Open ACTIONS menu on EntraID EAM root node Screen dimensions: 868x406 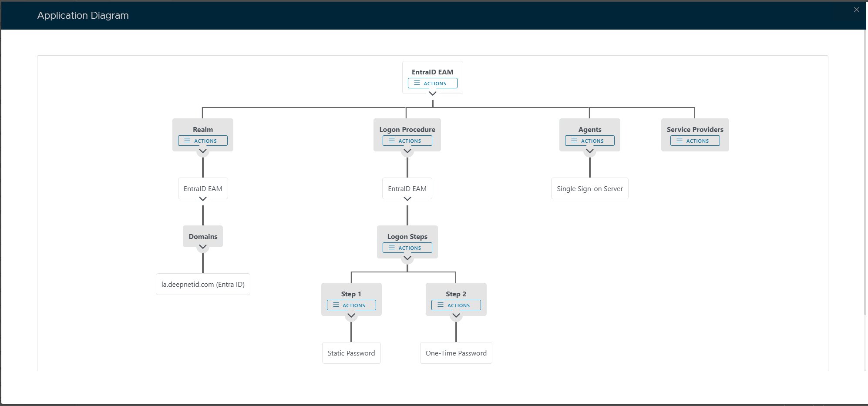coord(432,83)
